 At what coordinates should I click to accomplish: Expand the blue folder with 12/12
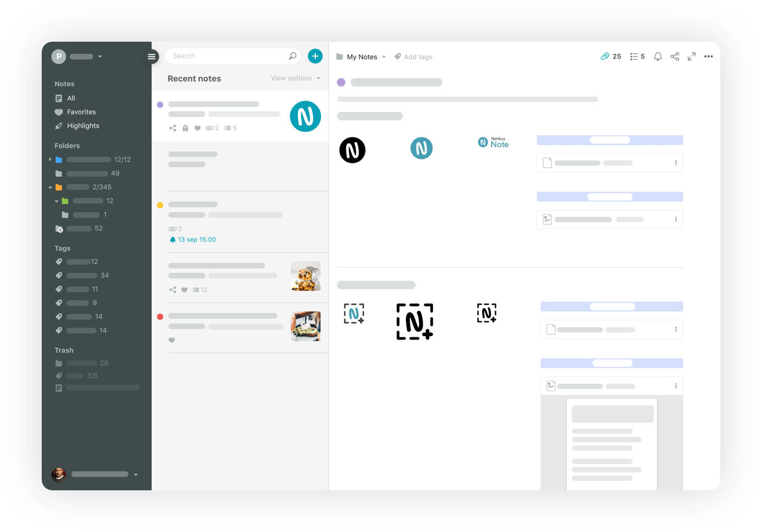tap(50, 159)
